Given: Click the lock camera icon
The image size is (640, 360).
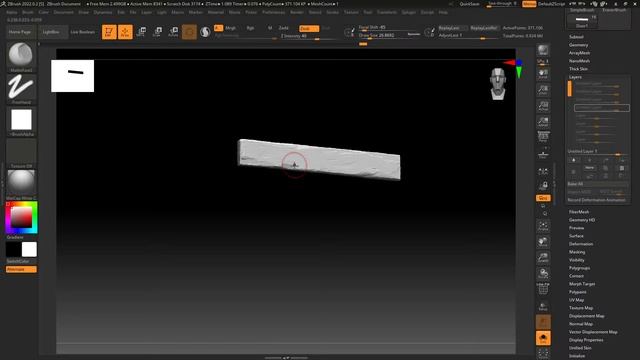Looking at the screenshot, I should [543, 186].
